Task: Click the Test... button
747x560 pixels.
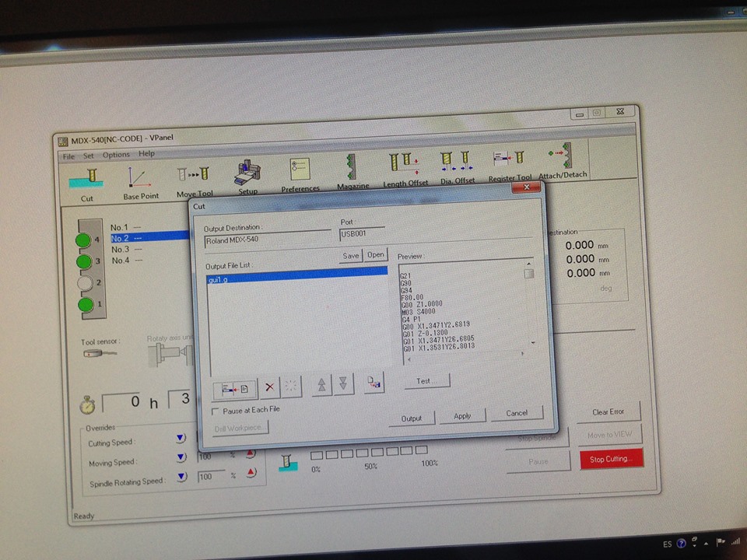Action: [426, 381]
